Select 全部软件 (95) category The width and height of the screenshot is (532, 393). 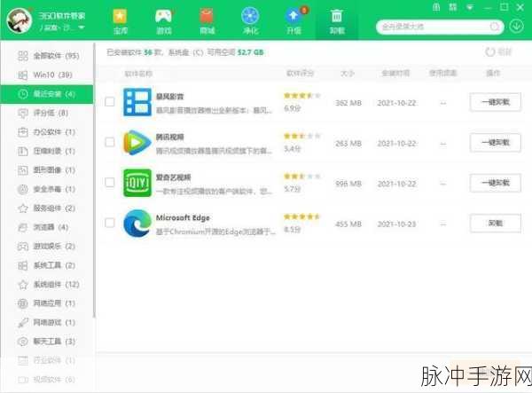pos(47,55)
